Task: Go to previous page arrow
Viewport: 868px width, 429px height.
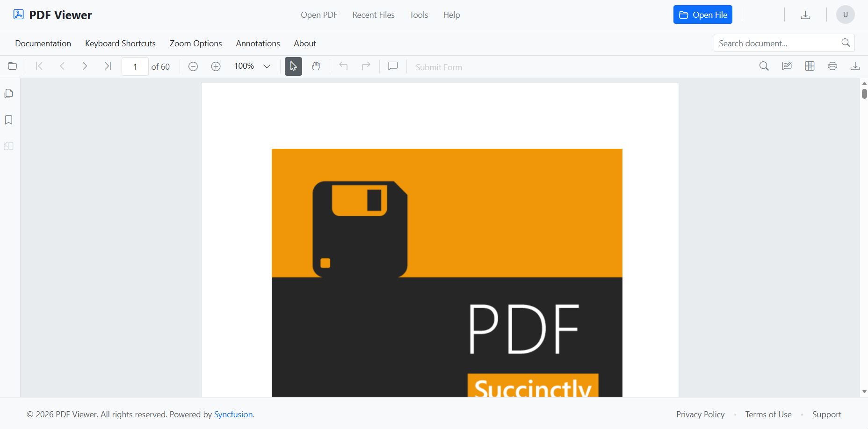Action: (62, 66)
